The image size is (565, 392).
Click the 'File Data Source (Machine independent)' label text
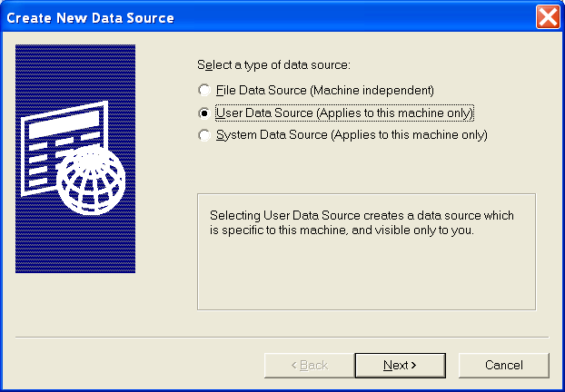[324, 90]
